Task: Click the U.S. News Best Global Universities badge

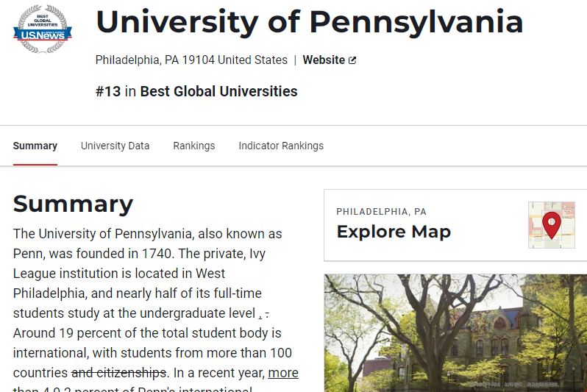Action: pyautogui.click(x=43, y=29)
